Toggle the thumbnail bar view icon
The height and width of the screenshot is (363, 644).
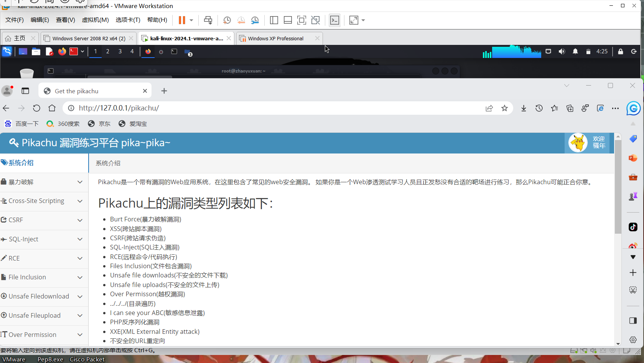pyautogui.click(x=288, y=20)
